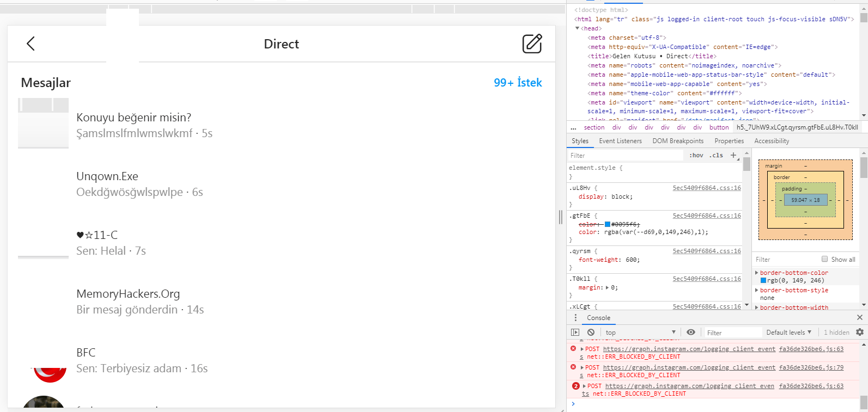Clear the console
This screenshot has height=412, width=868.
tap(591, 332)
